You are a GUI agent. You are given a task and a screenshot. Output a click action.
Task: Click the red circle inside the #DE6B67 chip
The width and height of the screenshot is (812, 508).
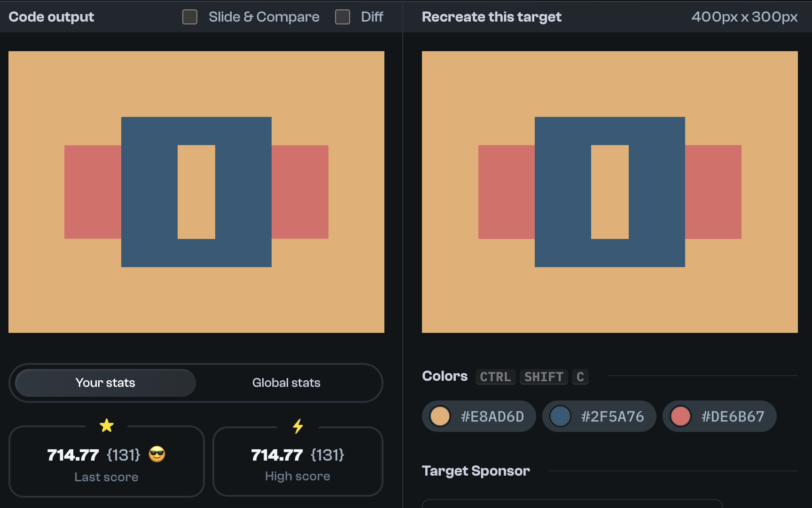click(x=681, y=416)
